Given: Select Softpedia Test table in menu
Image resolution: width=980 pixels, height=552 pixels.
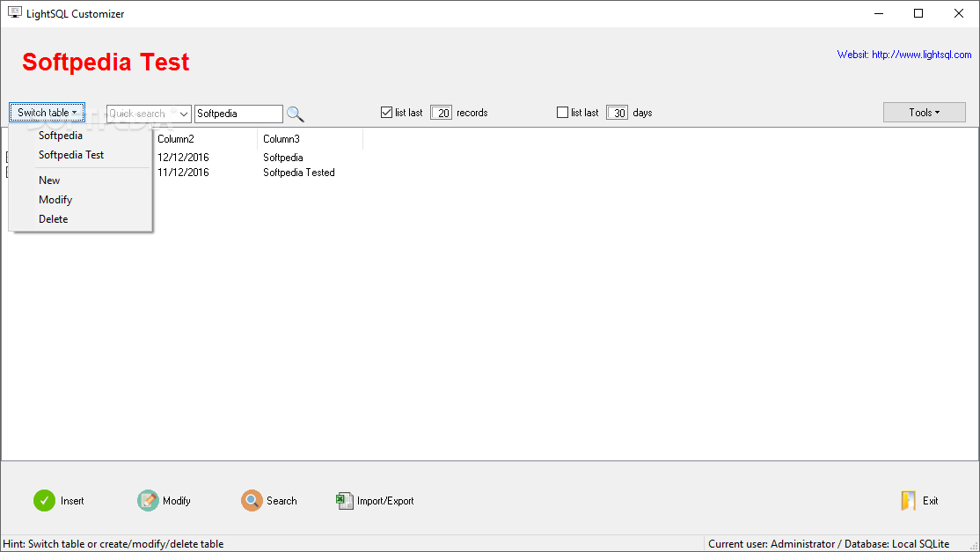Looking at the screenshot, I should 71,155.
